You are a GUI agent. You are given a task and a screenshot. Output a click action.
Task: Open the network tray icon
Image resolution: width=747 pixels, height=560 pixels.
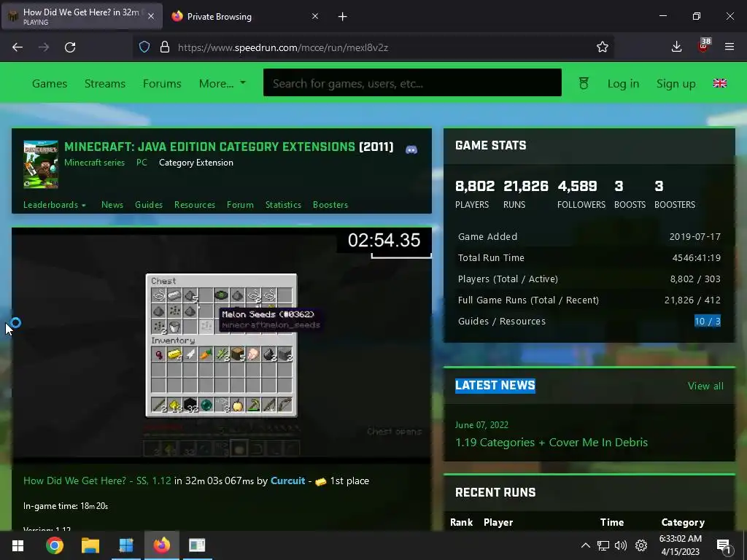tap(603, 545)
